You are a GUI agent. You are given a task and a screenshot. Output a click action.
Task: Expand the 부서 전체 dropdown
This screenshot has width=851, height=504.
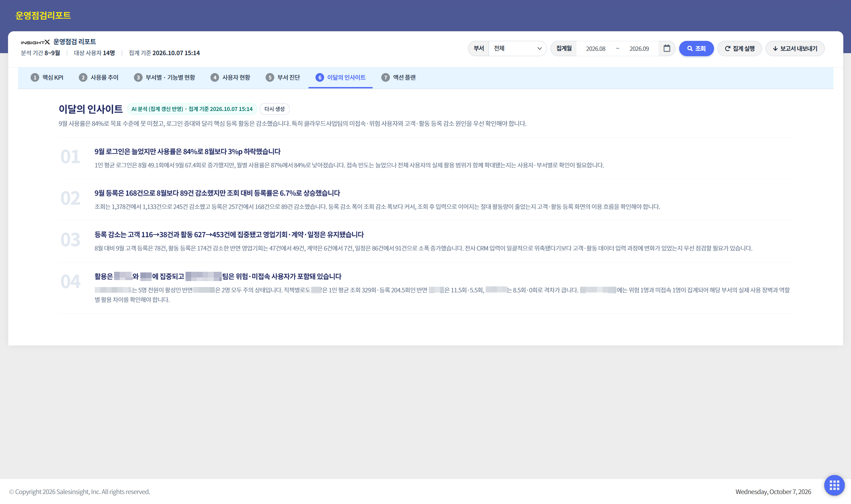tap(517, 49)
